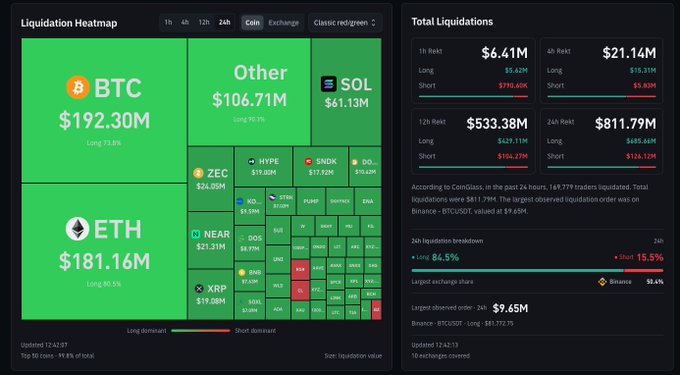Click the 'Size: liquidation value' label
Screen dimensions: 680x375
click(x=353, y=356)
